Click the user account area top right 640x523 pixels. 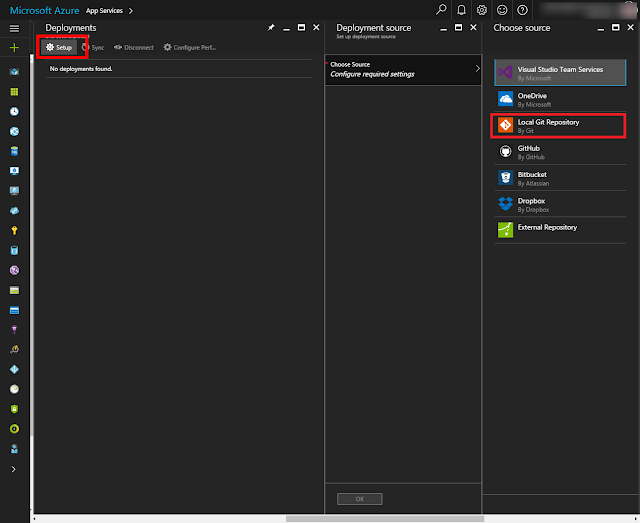tap(588, 10)
